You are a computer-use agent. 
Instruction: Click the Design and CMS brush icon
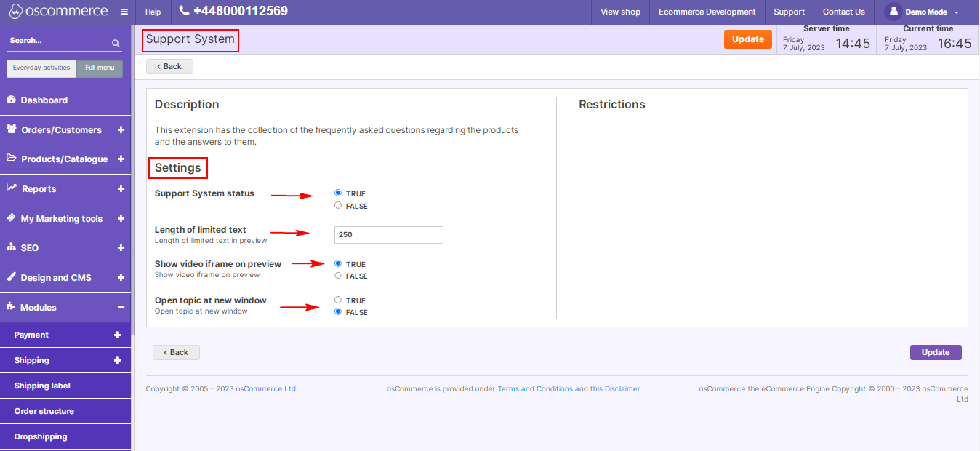click(11, 277)
